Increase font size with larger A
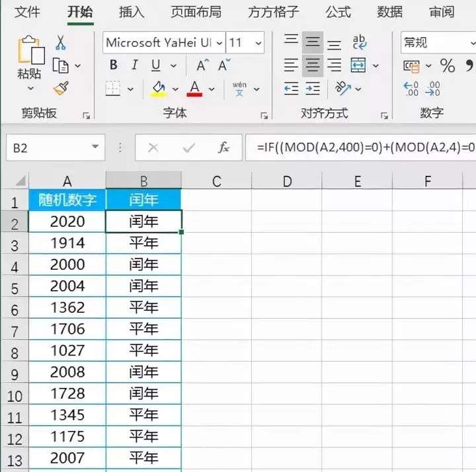Screen dimensions: 476x472 point(203,65)
